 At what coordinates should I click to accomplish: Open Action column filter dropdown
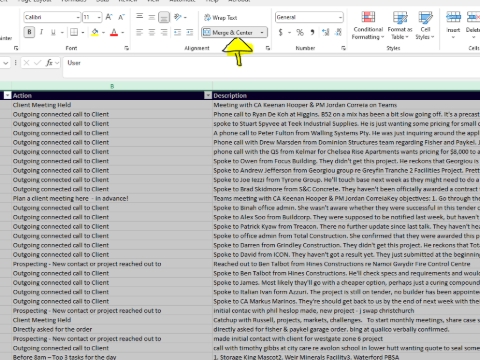point(208,96)
